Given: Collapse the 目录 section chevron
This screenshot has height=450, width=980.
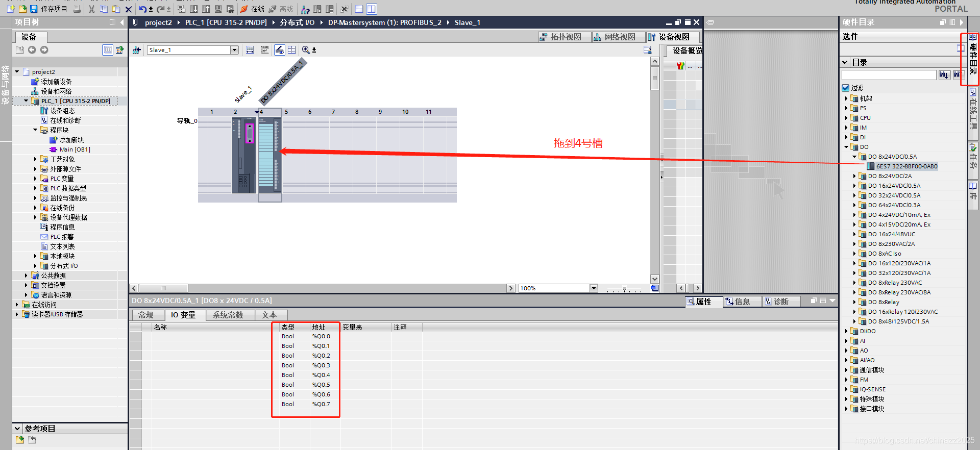Looking at the screenshot, I should 845,62.
